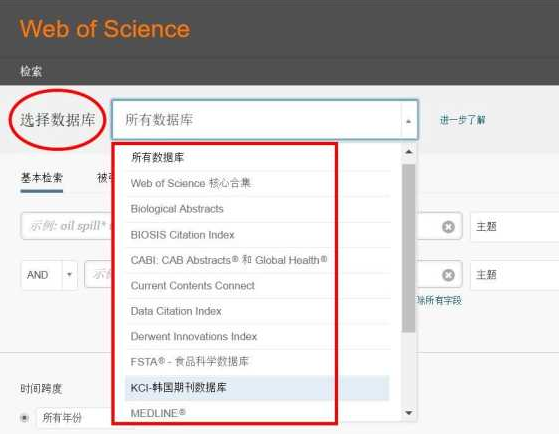559x434 pixels.
Task: Open the 检索 menu item
Action: click(31, 71)
